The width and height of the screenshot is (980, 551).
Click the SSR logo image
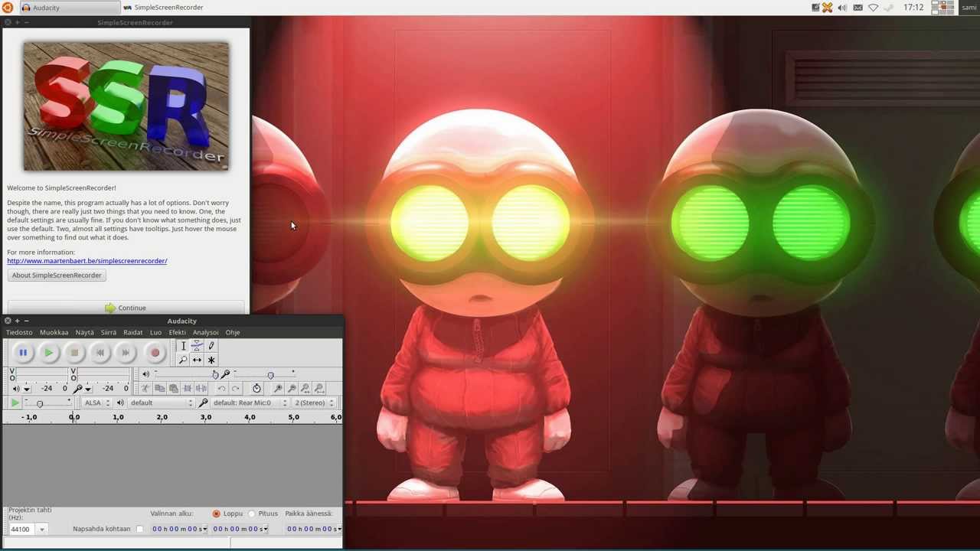tap(126, 106)
